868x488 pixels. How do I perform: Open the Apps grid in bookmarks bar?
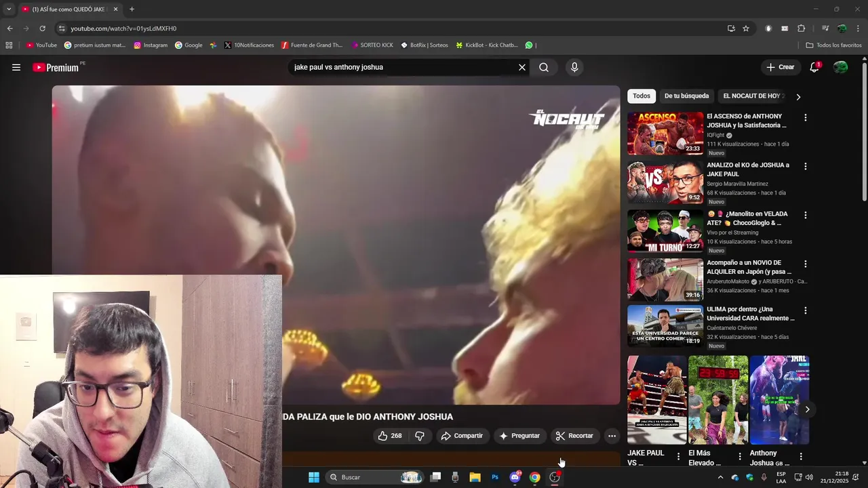9,45
